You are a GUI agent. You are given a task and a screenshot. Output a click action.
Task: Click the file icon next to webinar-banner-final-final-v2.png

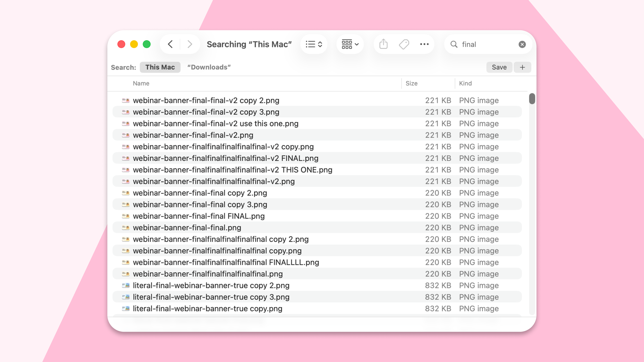(126, 135)
